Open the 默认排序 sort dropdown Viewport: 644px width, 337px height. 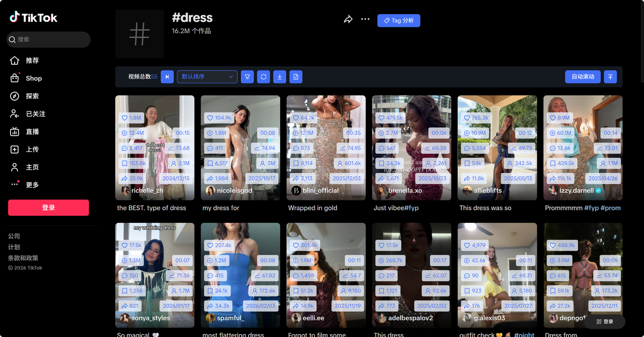tap(207, 77)
